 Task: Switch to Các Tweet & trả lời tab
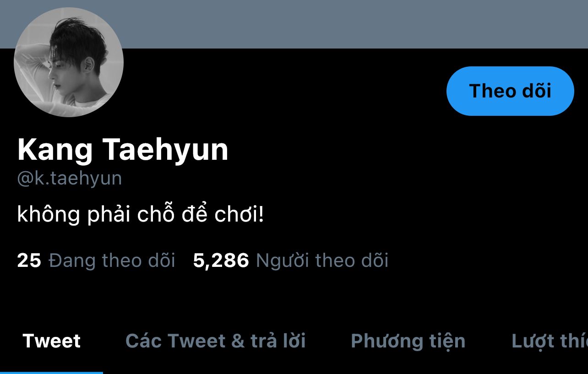click(x=216, y=341)
